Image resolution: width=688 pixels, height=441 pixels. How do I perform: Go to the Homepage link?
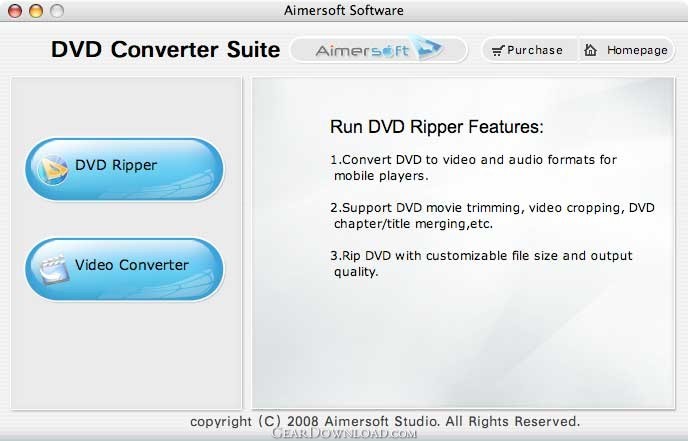pyautogui.click(x=627, y=50)
